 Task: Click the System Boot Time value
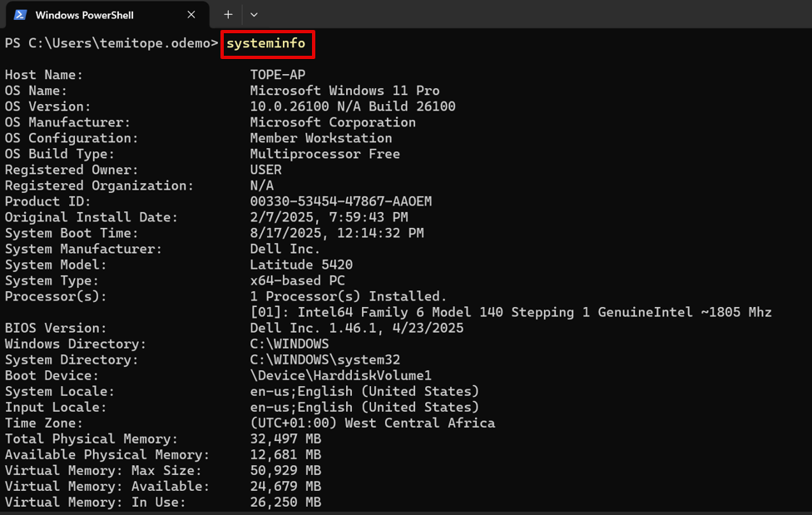337,233
